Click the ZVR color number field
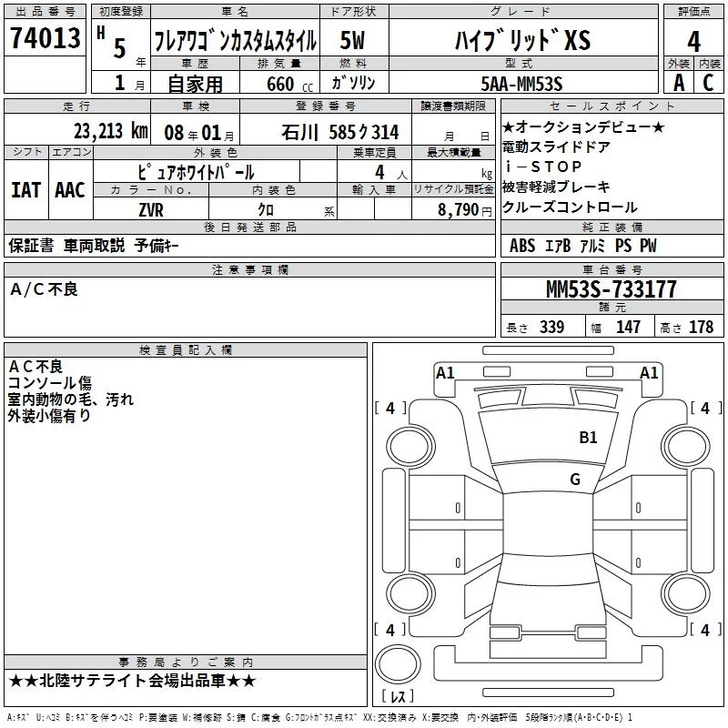This screenshot has height=728, width=728. click(x=151, y=209)
